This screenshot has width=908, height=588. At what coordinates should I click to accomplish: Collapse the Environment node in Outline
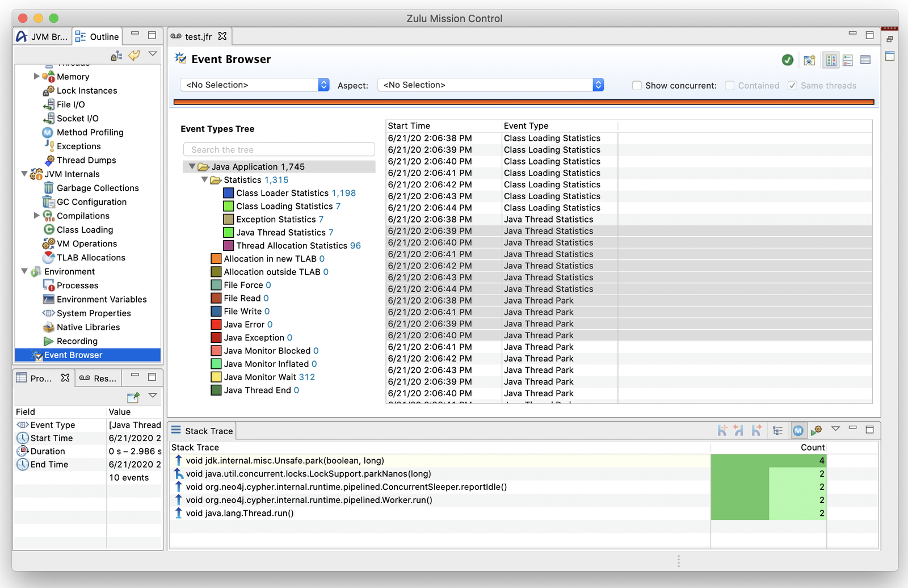click(24, 271)
